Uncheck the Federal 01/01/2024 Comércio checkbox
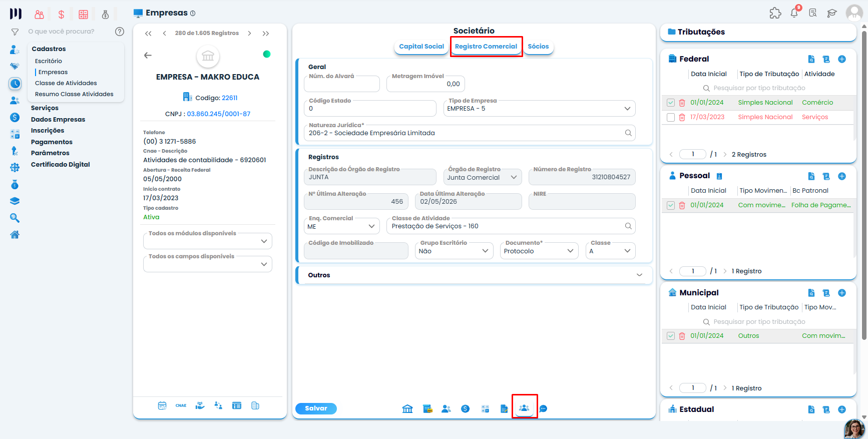 click(671, 103)
